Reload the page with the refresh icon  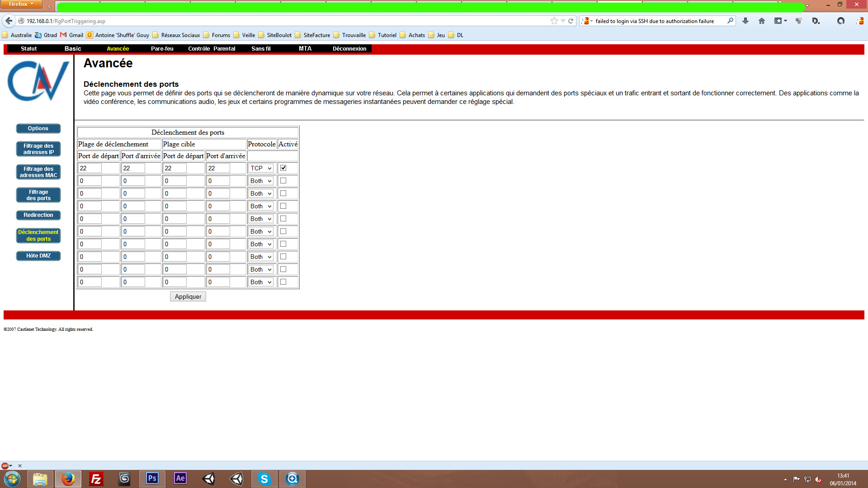(571, 21)
